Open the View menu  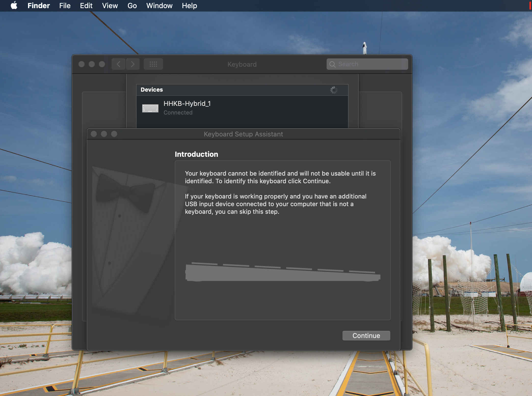[110, 6]
